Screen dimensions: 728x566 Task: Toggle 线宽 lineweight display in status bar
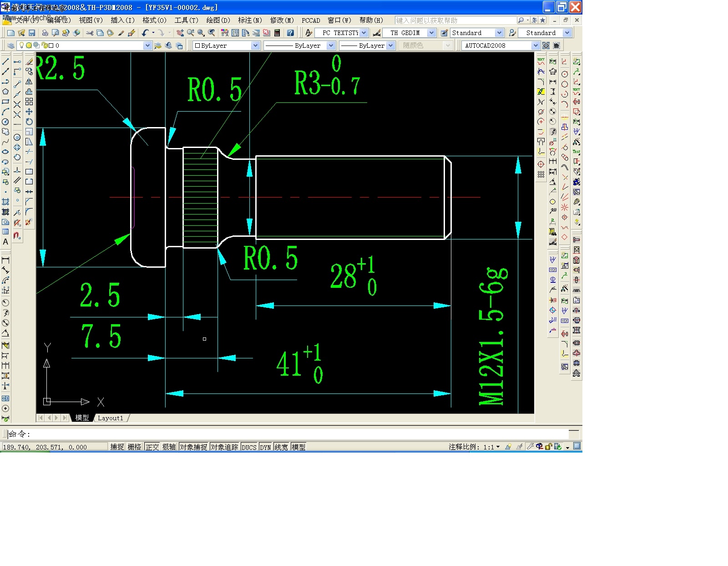coord(281,447)
